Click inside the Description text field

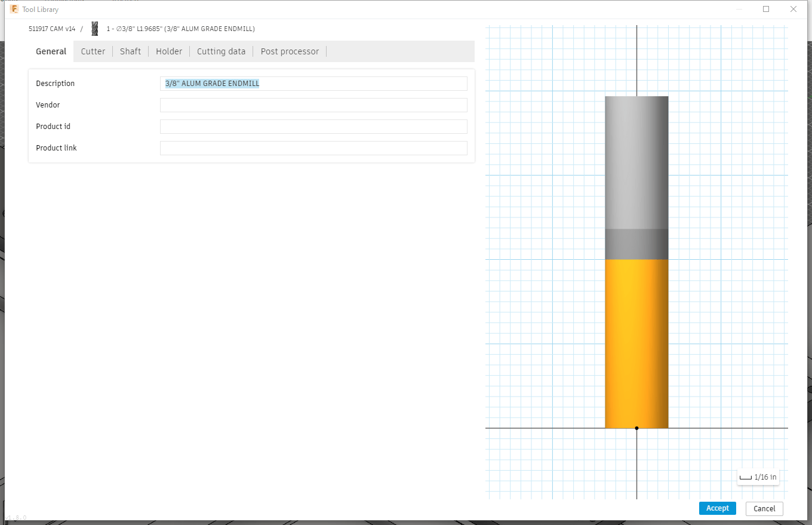coord(313,83)
